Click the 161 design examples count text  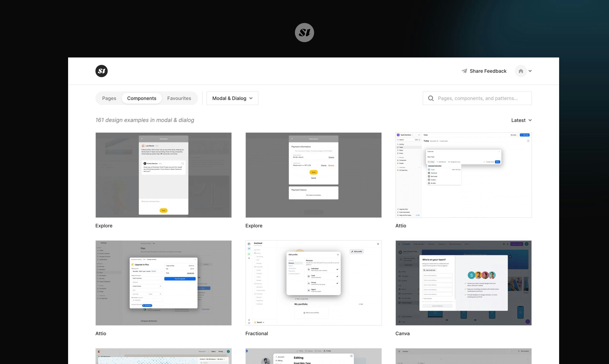tap(145, 120)
